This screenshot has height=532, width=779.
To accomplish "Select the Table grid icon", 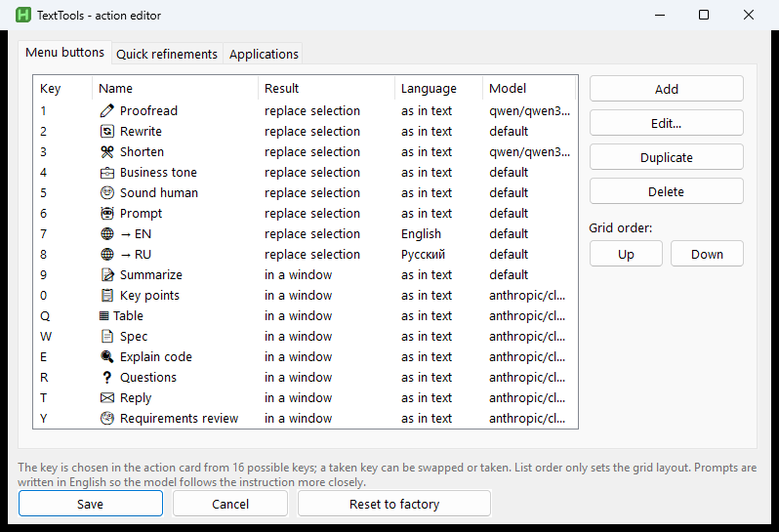I will (103, 316).
